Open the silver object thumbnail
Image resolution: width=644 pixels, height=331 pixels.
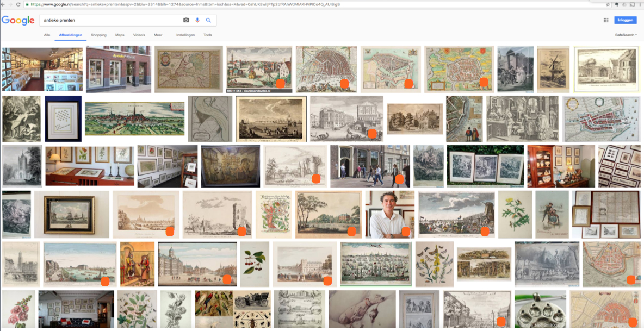[540, 310]
